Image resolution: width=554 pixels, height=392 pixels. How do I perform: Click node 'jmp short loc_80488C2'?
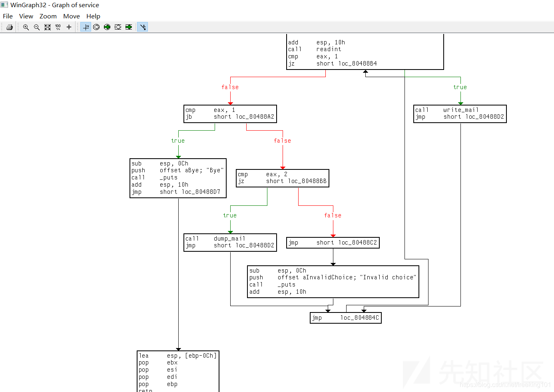pyautogui.click(x=333, y=243)
